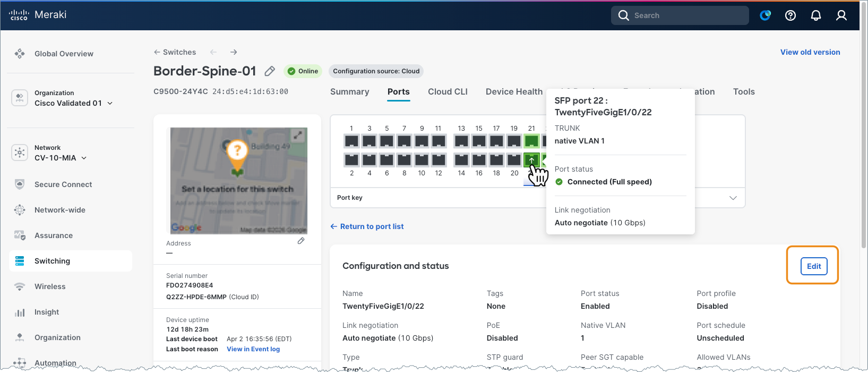Open the notifications bell
Screen dimensions: 868x372
pos(816,15)
